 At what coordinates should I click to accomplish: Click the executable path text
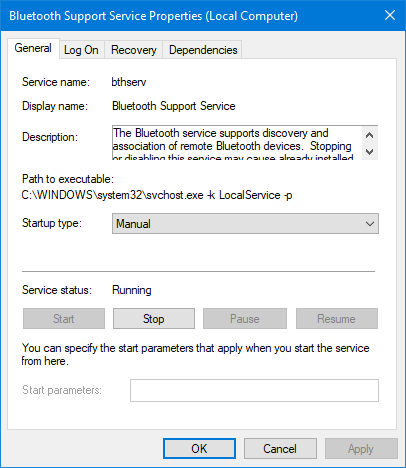tap(157, 195)
